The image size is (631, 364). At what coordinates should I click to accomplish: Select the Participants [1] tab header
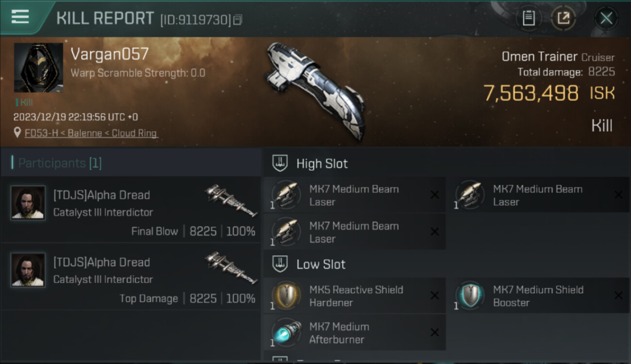pos(60,163)
